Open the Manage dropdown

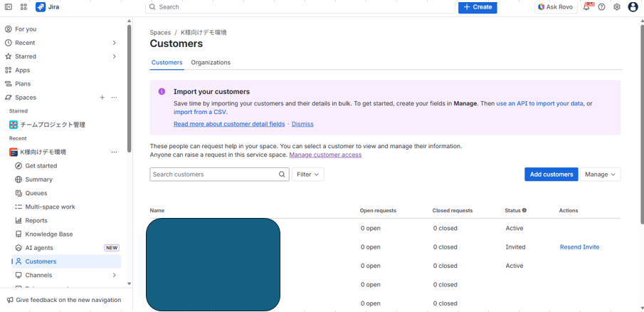tap(600, 175)
